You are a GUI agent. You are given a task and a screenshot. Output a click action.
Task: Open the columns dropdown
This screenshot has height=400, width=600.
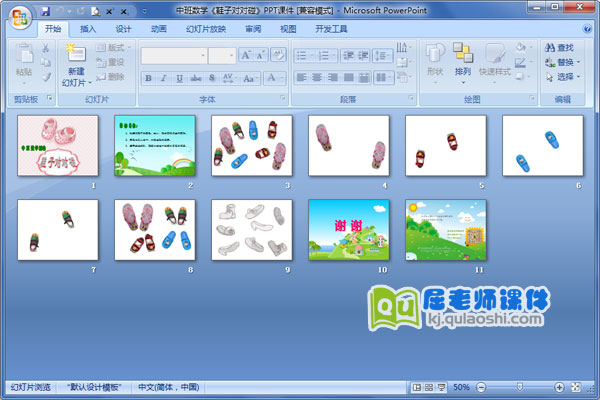(x=383, y=78)
